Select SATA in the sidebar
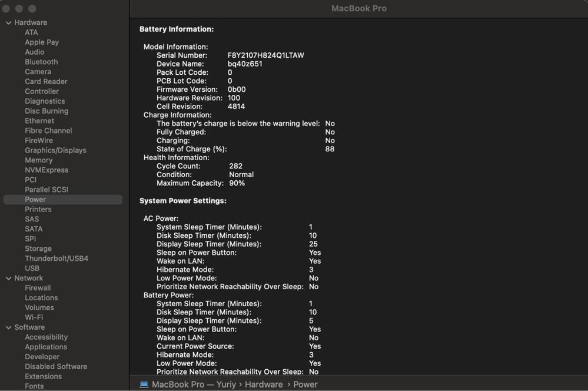The image size is (588, 391). [34, 229]
